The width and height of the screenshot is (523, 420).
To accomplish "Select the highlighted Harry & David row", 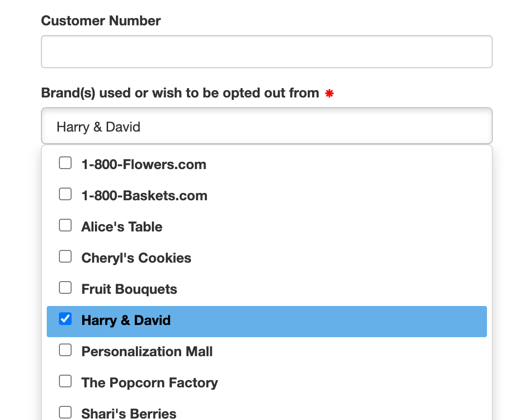I will pos(266,321).
